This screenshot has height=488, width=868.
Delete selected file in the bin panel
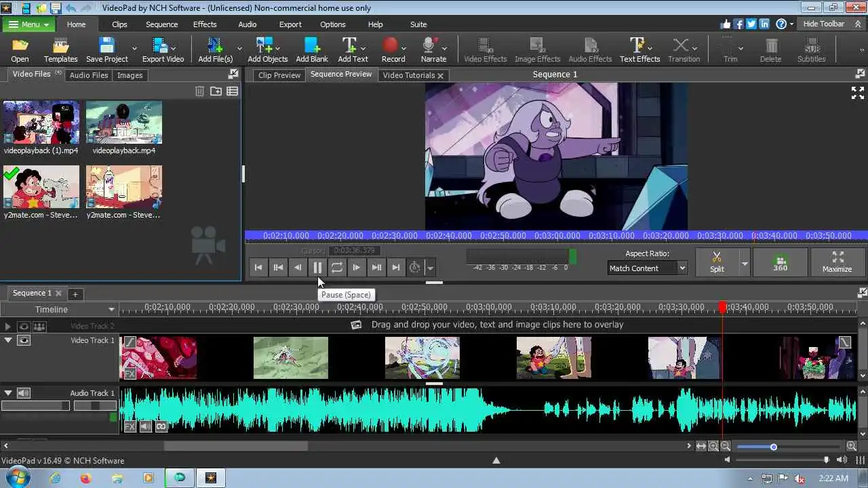pos(199,91)
